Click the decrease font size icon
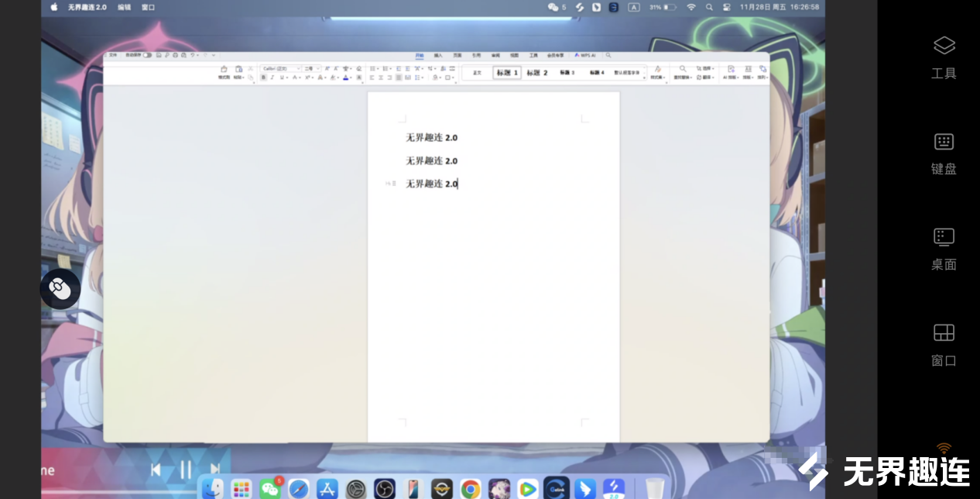 336,68
